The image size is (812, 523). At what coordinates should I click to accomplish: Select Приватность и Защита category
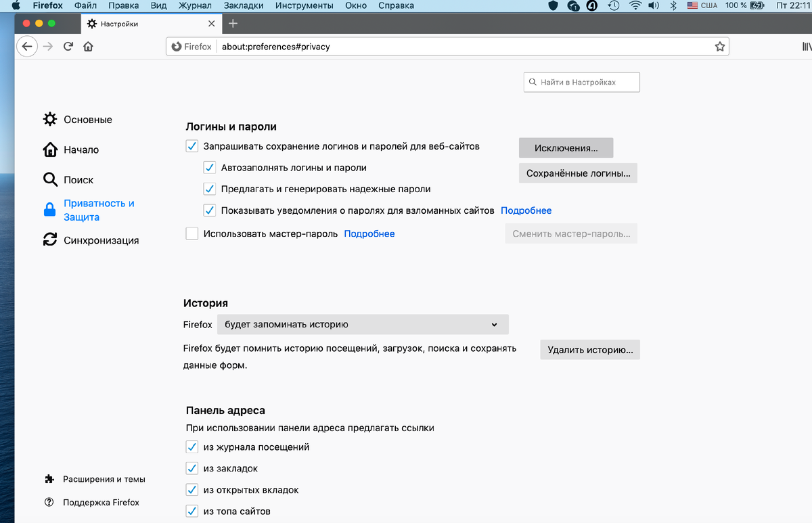tap(89, 210)
